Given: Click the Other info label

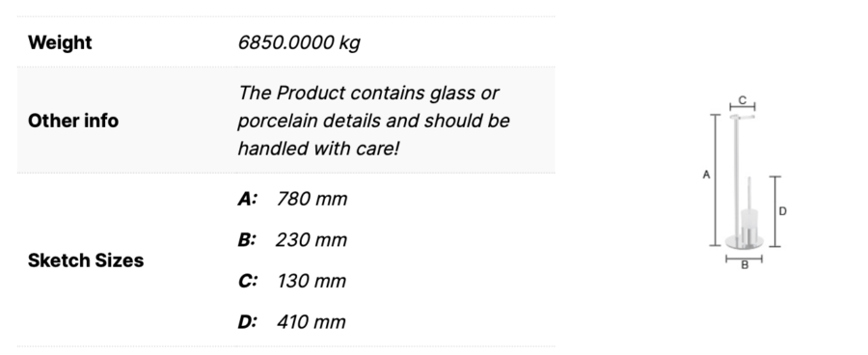Looking at the screenshot, I should (73, 121).
